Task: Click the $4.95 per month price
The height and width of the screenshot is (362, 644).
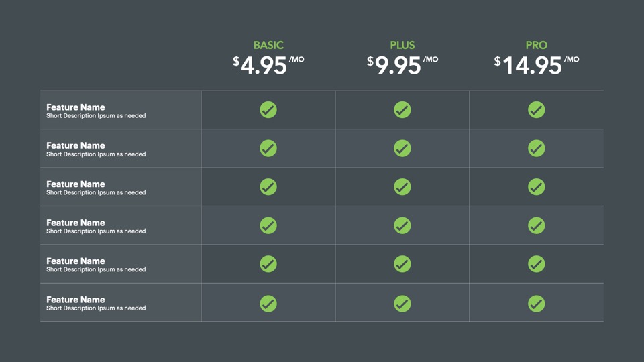Action: point(268,65)
